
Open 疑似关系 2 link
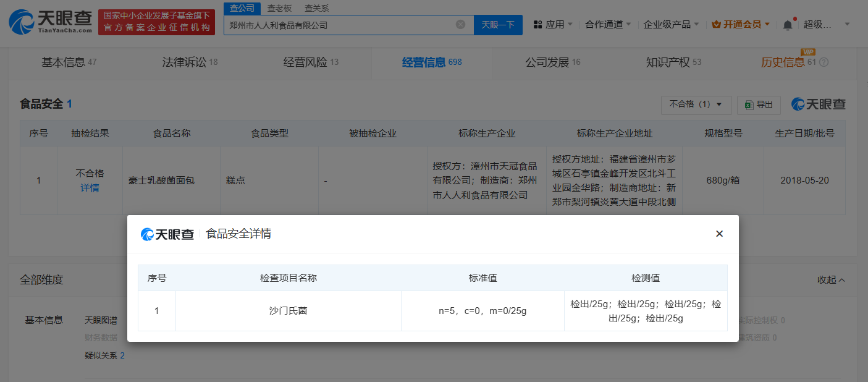pyautogui.click(x=104, y=355)
